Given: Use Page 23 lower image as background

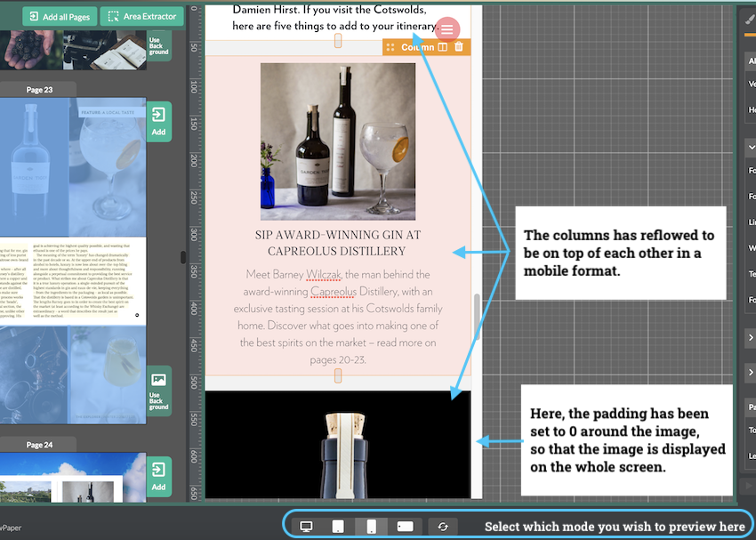Looking at the screenshot, I should (x=158, y=391).
